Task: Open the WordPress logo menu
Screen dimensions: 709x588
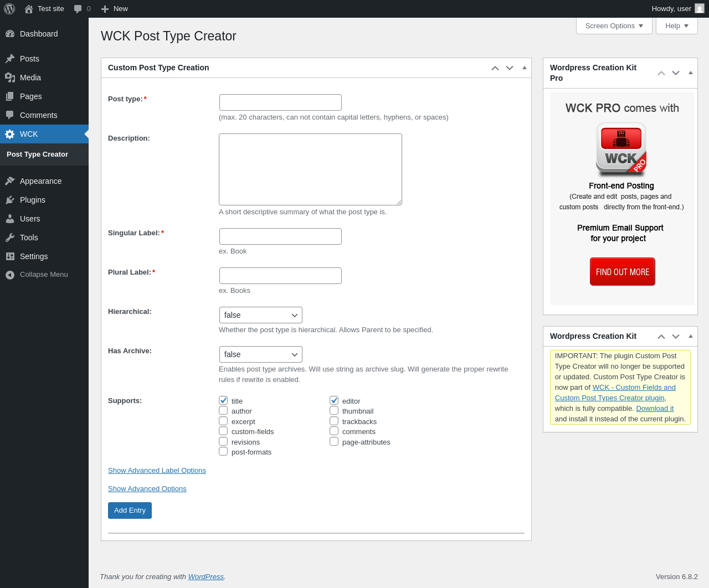Action: (9, 9)
